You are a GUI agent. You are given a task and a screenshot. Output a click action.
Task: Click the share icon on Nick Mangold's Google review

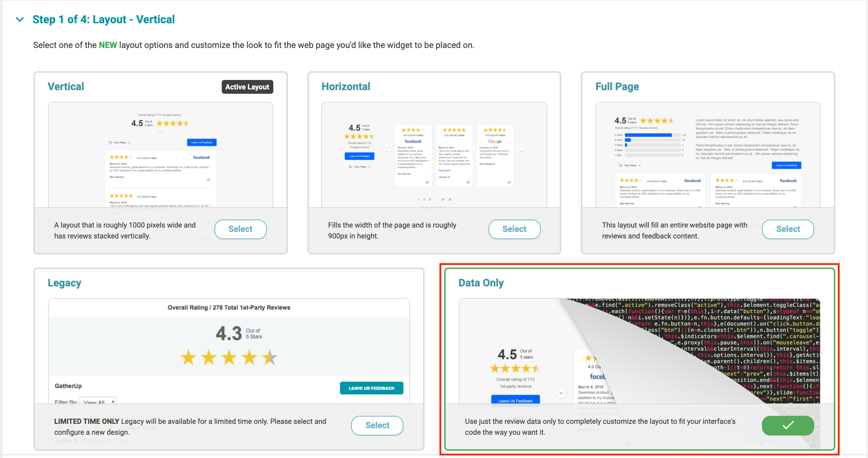pos(510,182)
